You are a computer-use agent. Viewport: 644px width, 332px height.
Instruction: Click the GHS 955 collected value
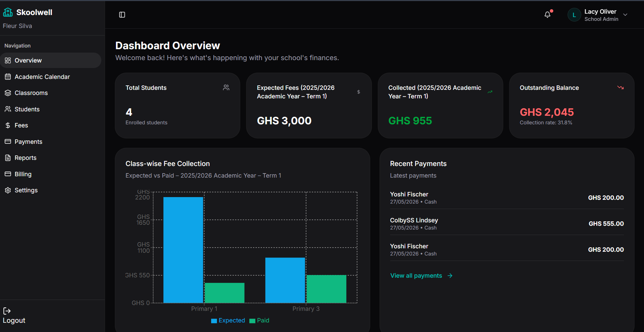(410, 121)
